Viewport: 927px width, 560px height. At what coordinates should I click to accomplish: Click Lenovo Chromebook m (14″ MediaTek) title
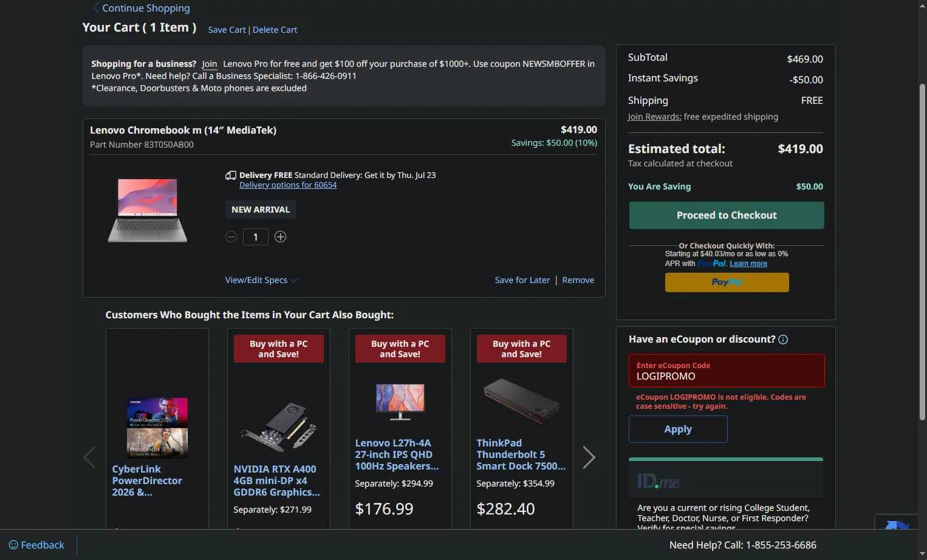(183, 130)
